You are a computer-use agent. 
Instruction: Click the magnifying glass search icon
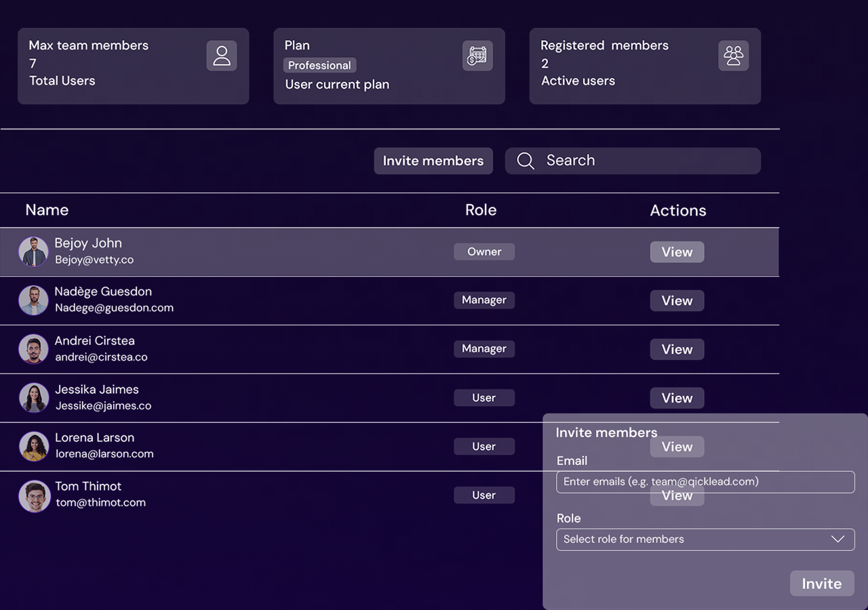tap(526, 161)
